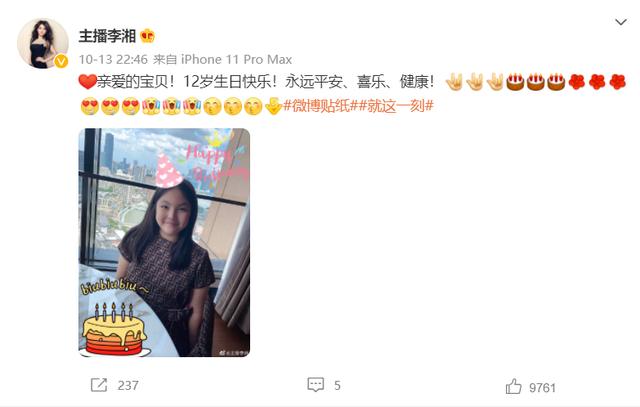Click the iPhone 11 Pro Max source link
This screenshot has height=407, width=640.
click(236, 60)
